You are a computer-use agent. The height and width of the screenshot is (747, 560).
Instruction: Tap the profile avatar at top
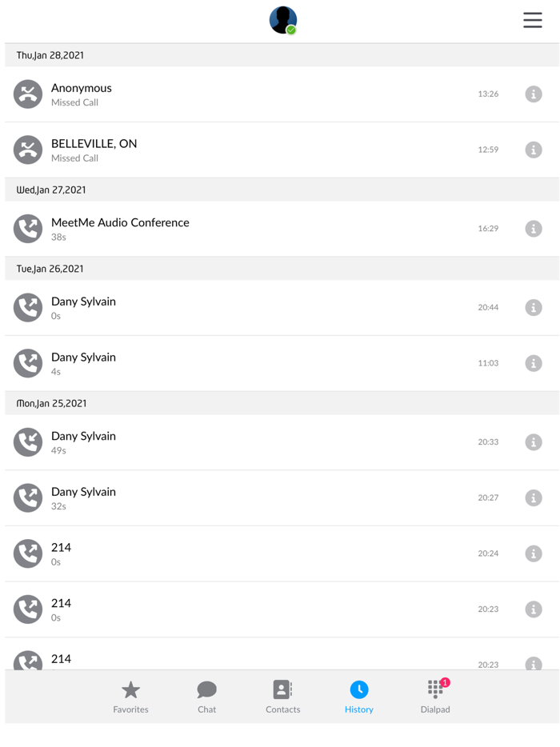[283, 20]
